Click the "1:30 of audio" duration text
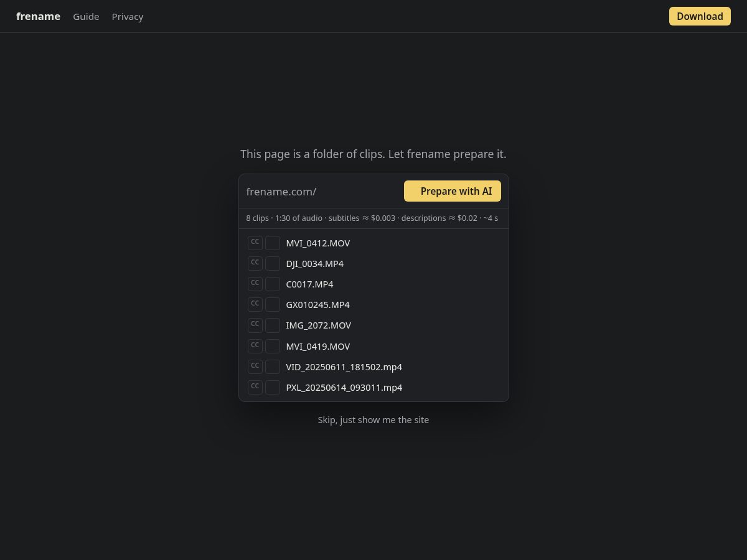 [x=299, y=218]
